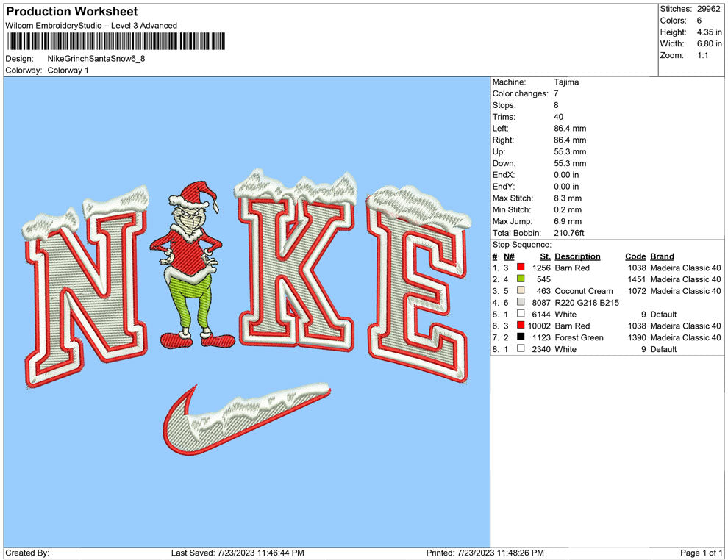The width and height of the screenshot is (728, 560).
Task: Click the EndY value '0.00 in'
Action: click(x=566, y=187)
